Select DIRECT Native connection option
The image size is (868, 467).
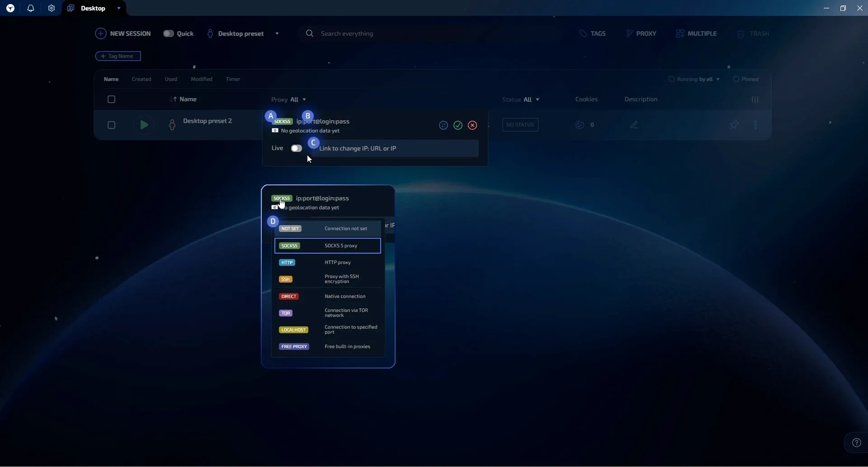[328, 297]
